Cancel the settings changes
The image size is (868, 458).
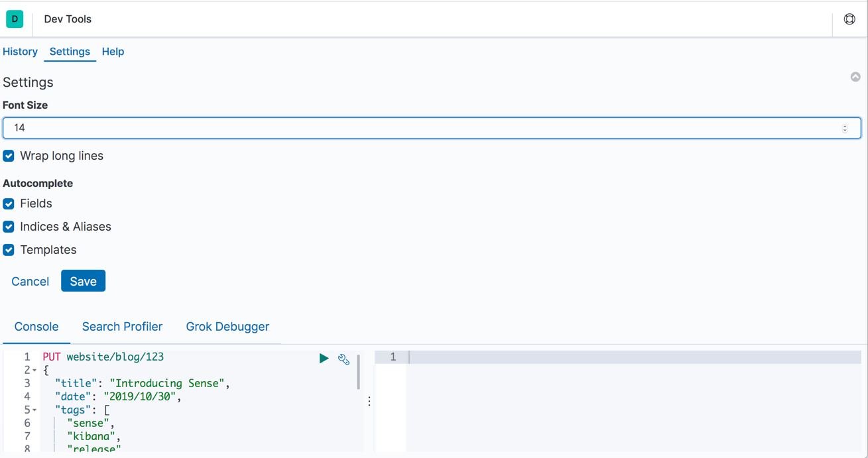[30, 281]
